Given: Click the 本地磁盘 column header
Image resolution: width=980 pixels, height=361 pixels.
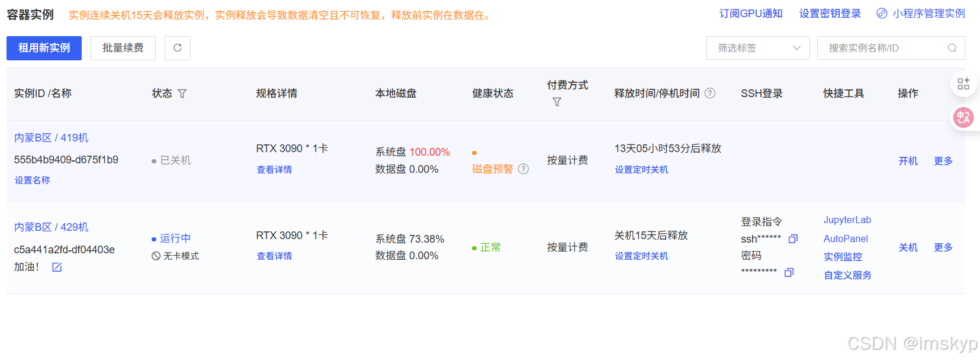Looking at the screenshot, I should pos(396,94).
